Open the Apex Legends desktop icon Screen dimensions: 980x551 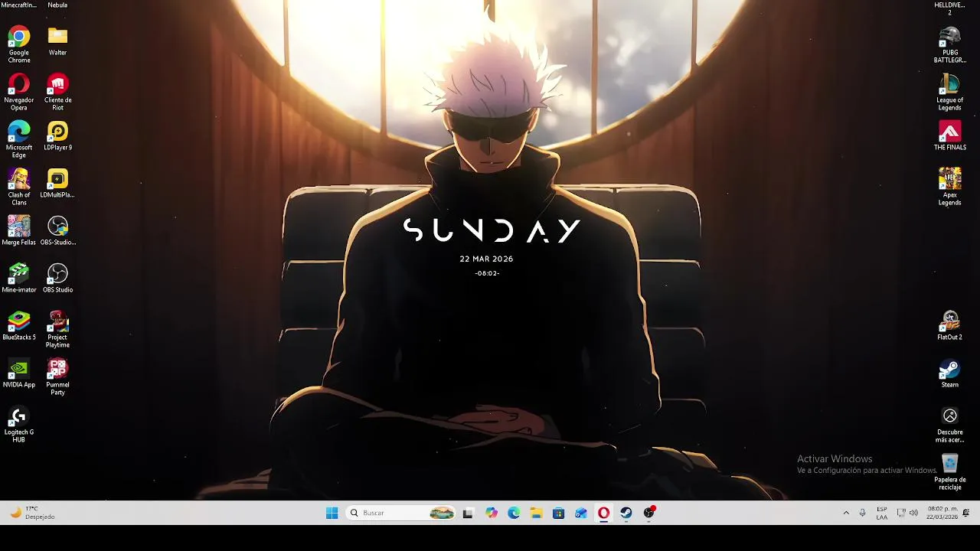tap(949, 186)
